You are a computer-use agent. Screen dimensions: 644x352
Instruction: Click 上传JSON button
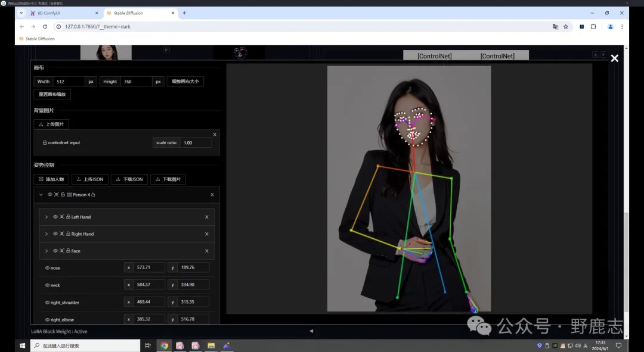click(x=90, y=179)
